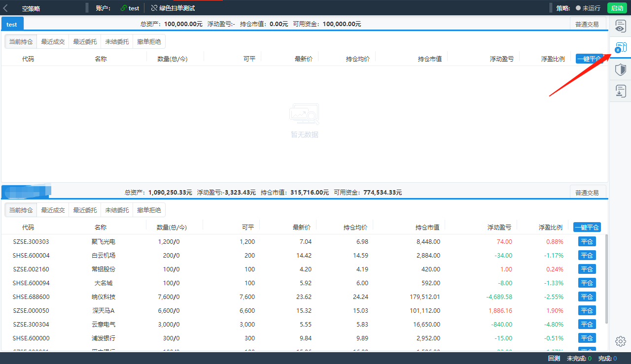Image resolution: width=631 pixels, height=364 pixels.
Task: Switch to 未结委托 tab in lower account
Action: click(x=117, y=210)
